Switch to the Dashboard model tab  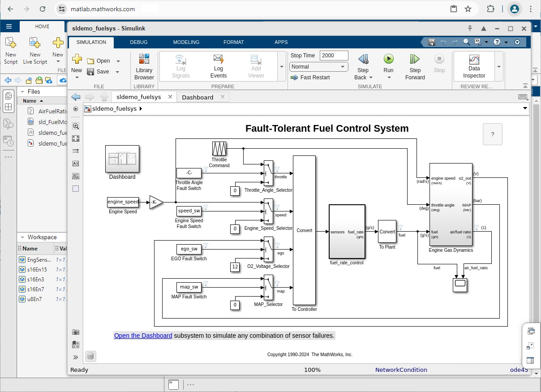click(198, 97)
